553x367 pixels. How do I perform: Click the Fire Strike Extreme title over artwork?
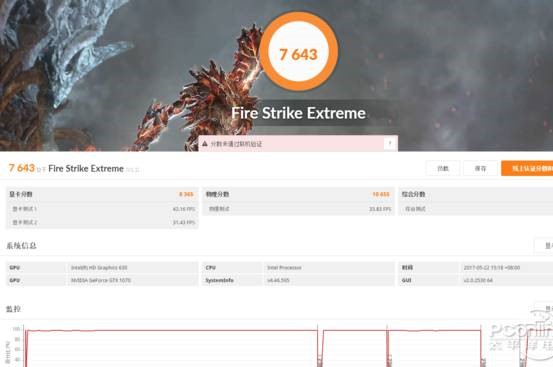[x=298, y=113]
